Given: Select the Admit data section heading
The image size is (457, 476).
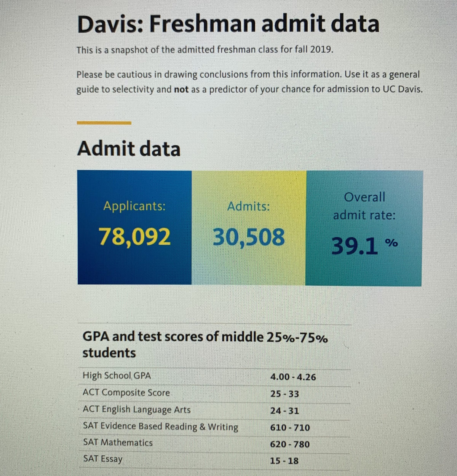Looking at the screenshot, I should (129, 148).
